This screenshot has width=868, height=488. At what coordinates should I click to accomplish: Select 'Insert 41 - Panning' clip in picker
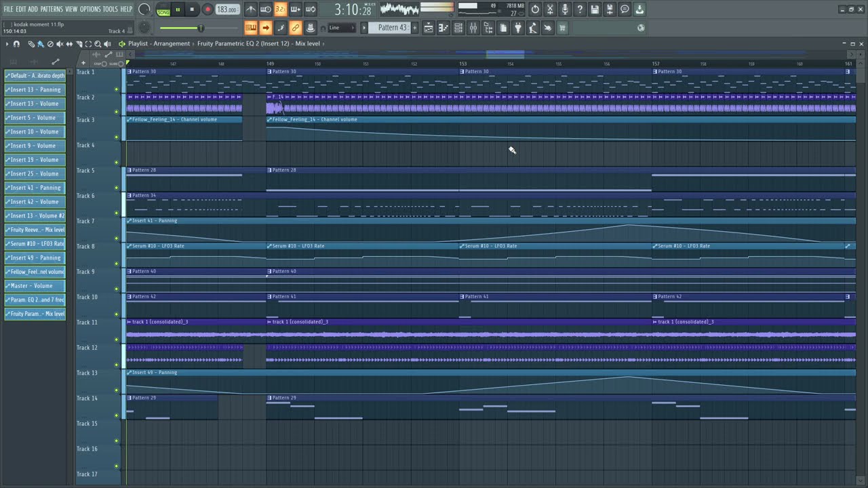35,188
